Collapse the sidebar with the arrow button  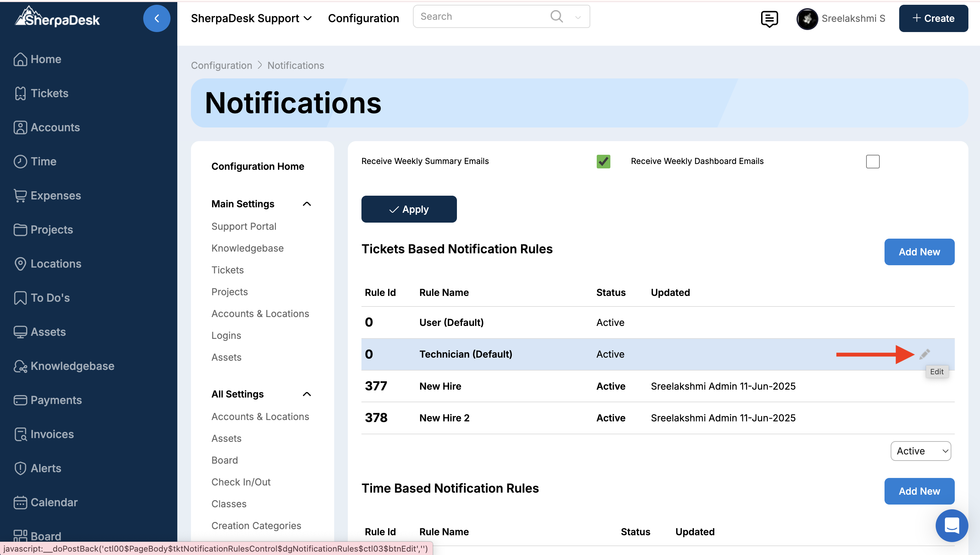tap(157, 18)
